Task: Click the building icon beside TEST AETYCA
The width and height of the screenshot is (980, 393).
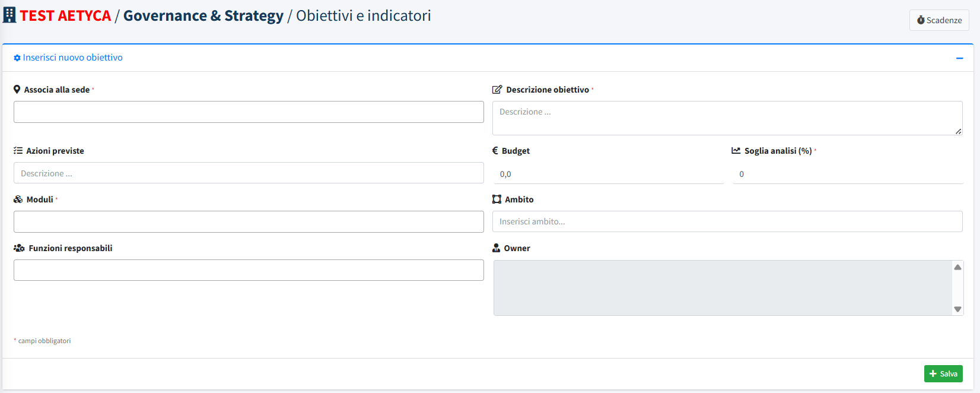Action: [x=9, y=15]
